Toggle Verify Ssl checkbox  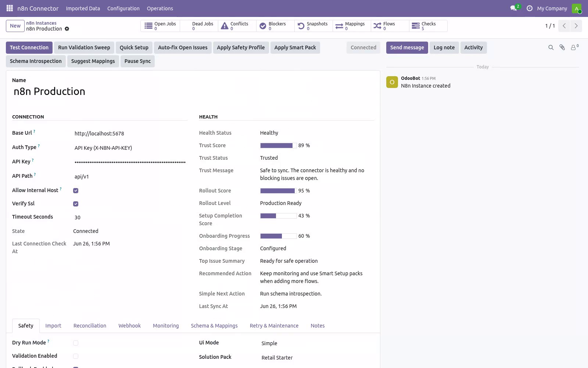click(76, 204)
